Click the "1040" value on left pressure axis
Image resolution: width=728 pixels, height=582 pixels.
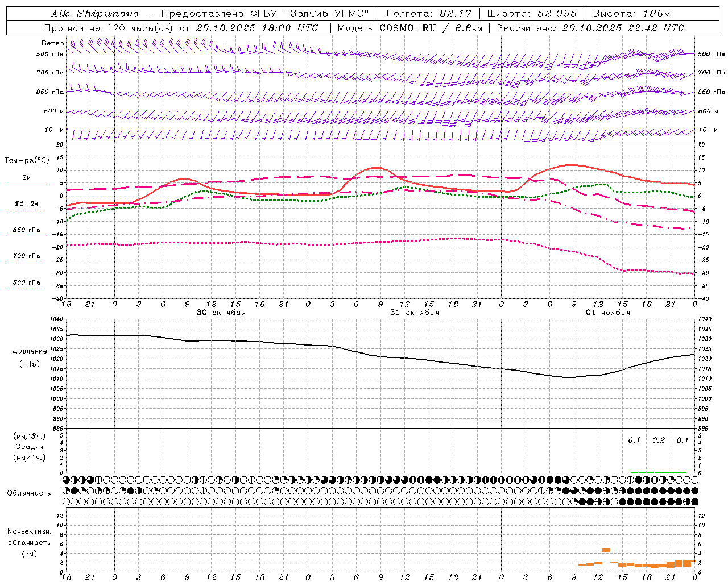57,319
